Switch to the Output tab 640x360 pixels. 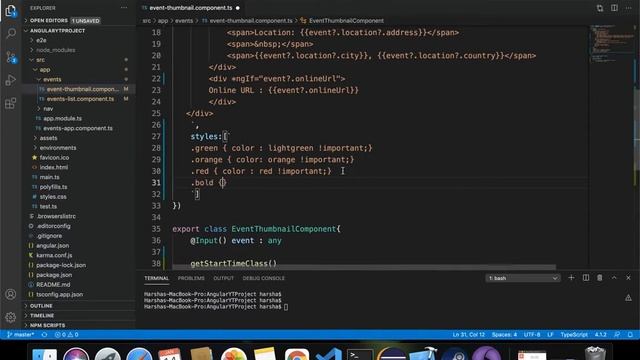(224, 278)
